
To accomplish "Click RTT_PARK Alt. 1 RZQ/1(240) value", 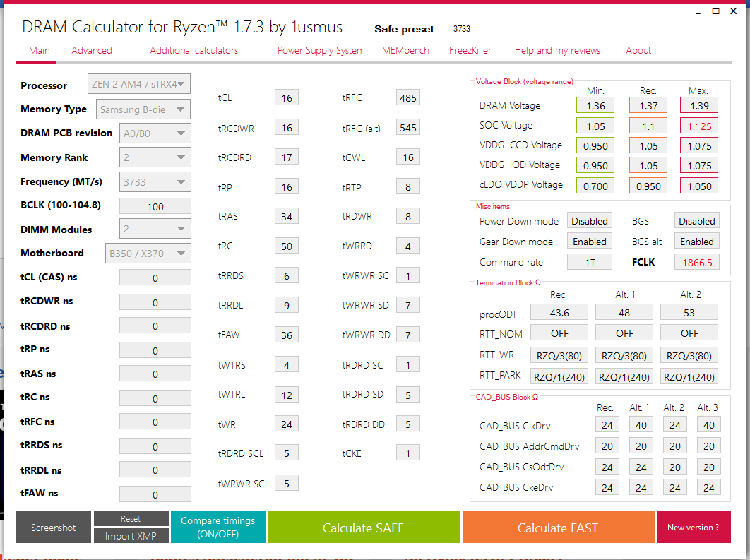I will [x=624, y=376].
